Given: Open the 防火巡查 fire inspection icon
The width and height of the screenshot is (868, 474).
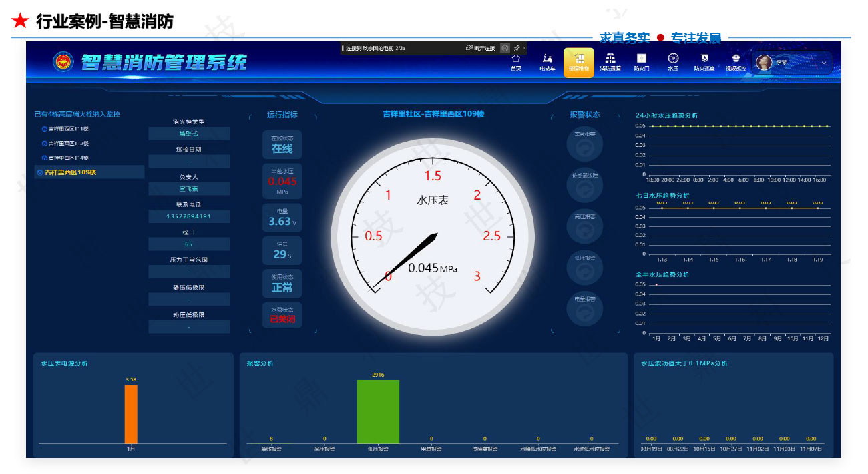Looking at the screenshot, I should (x=704, y=61).
